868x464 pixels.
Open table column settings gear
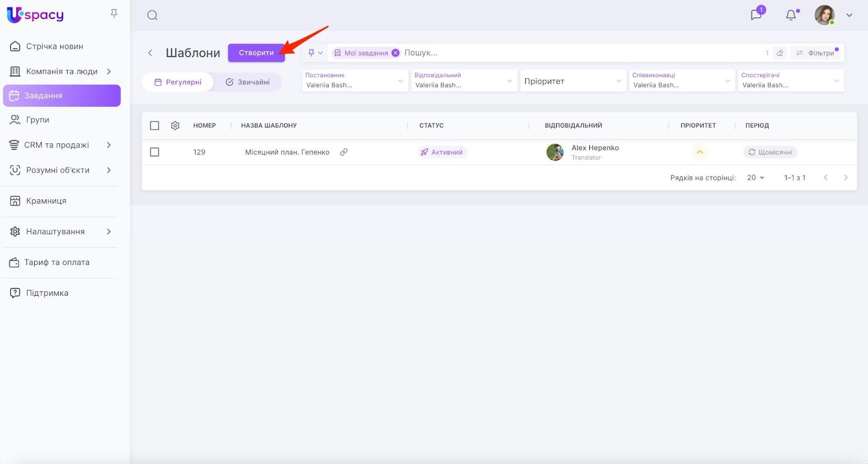175,125
